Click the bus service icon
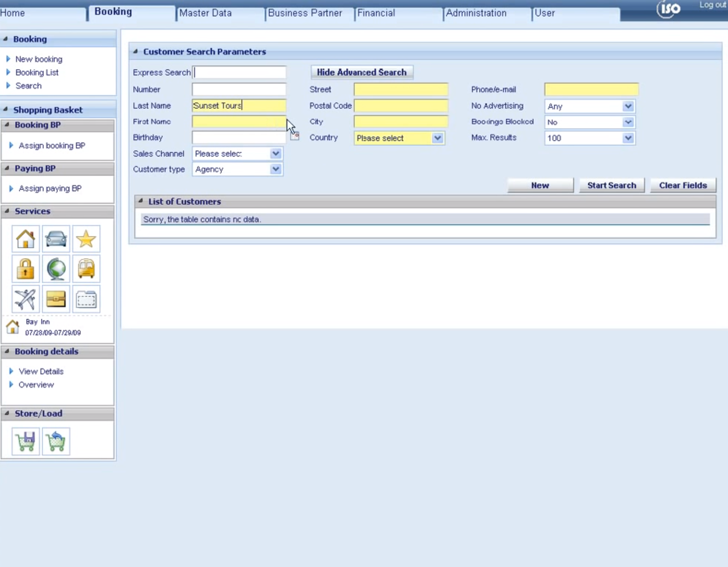Image resolution: width=728 pixels, height=567 pixels. [x=86, y=268]
